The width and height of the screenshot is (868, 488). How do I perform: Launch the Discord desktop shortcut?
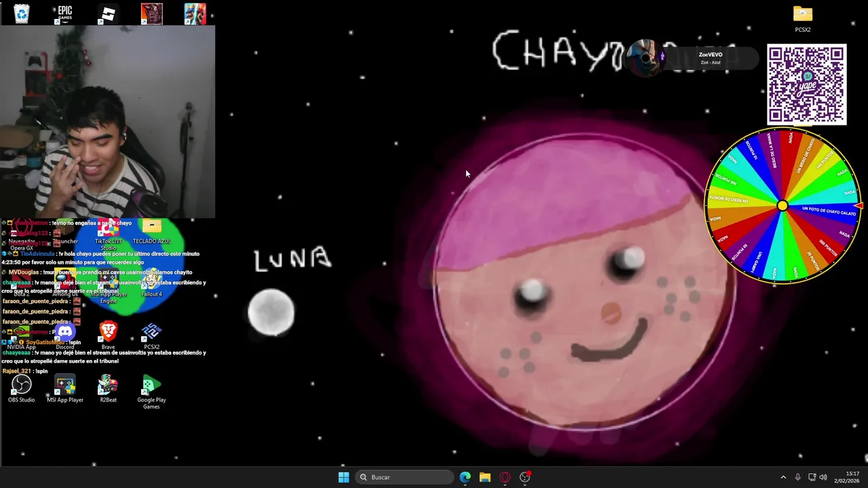tap(65, 336)
